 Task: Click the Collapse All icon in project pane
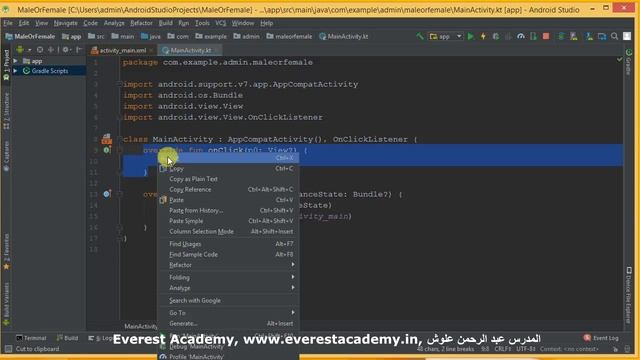[x=51, y=50]
